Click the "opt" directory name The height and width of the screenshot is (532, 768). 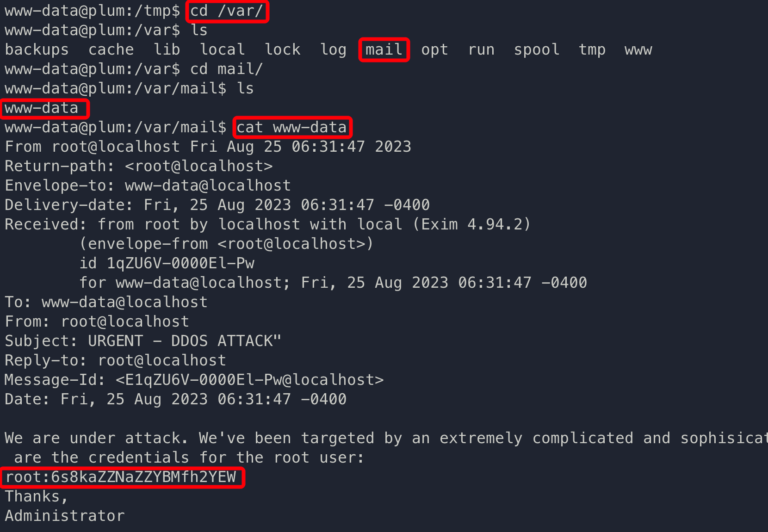point(434,50)
